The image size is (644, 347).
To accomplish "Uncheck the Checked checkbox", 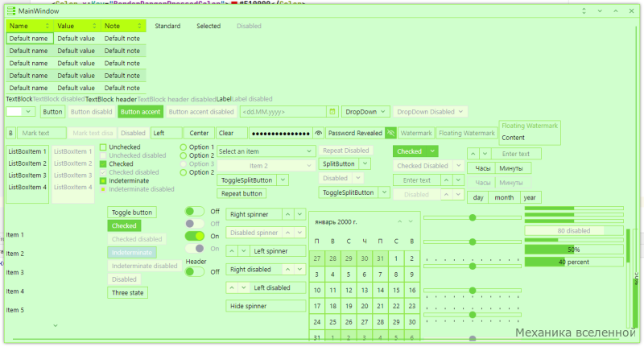I will coord(103,164).
